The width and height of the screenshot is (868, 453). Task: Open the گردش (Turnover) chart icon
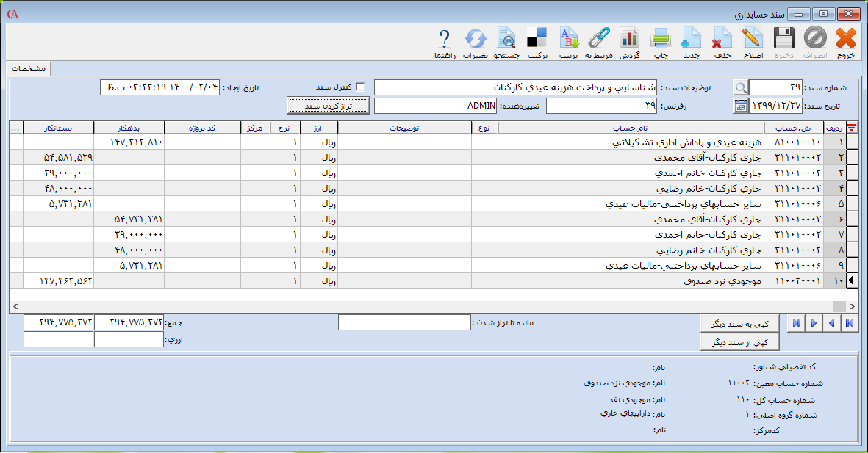point(629,43)
